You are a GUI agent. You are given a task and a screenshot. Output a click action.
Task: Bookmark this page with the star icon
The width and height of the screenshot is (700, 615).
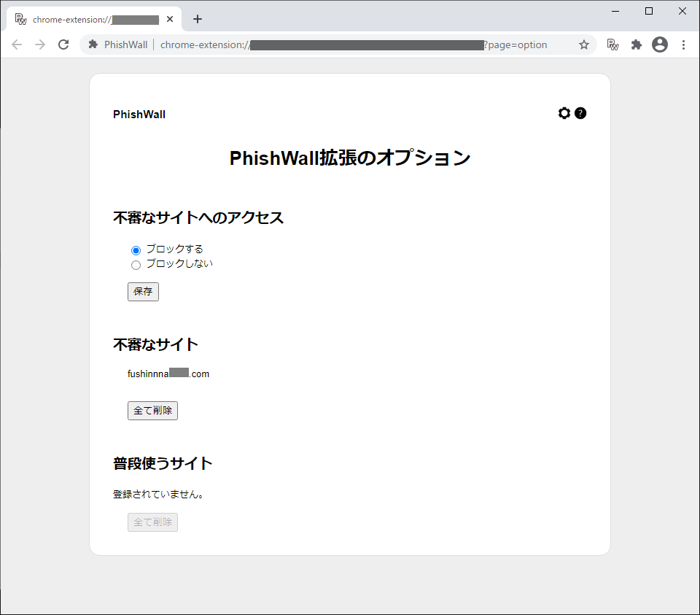pyautogui.click(x=584, y=45)
